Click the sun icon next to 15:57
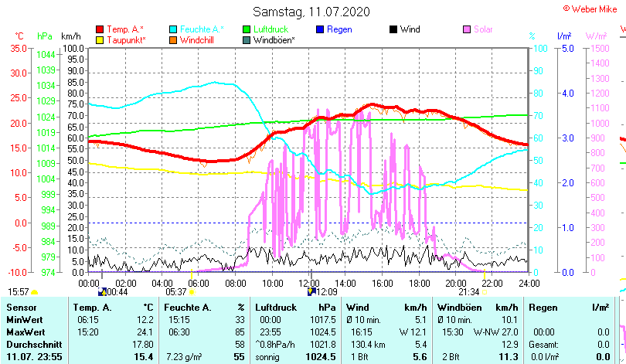This screenshot has width=626, height=364. (x=35, y=293)
